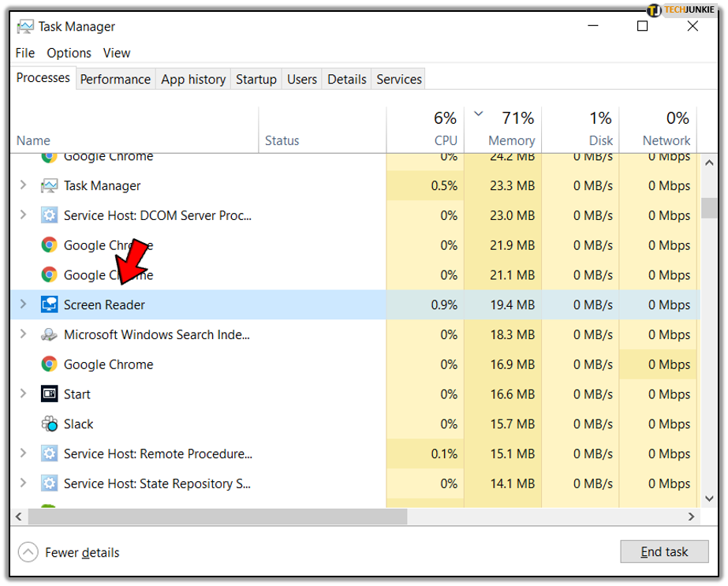Image resolution: width=728 pixels, height=586 pixels.
Task: Select the Slack process name
Action: [x=78, y=424]
